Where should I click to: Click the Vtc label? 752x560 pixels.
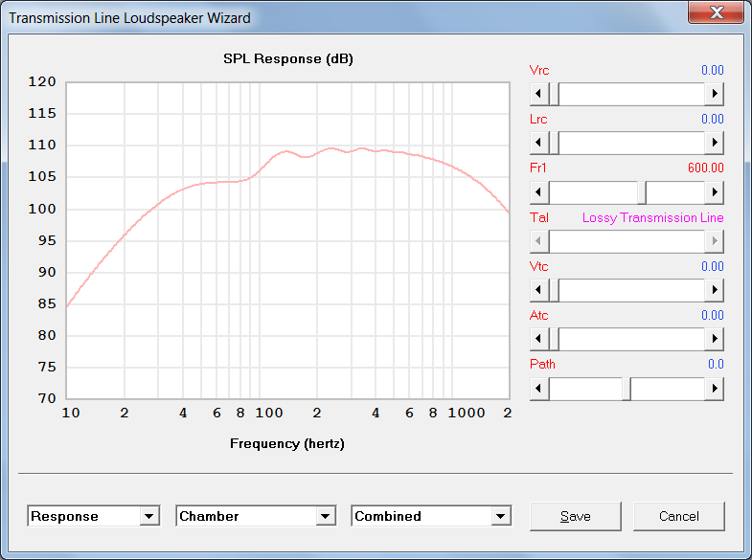(538, 266)
